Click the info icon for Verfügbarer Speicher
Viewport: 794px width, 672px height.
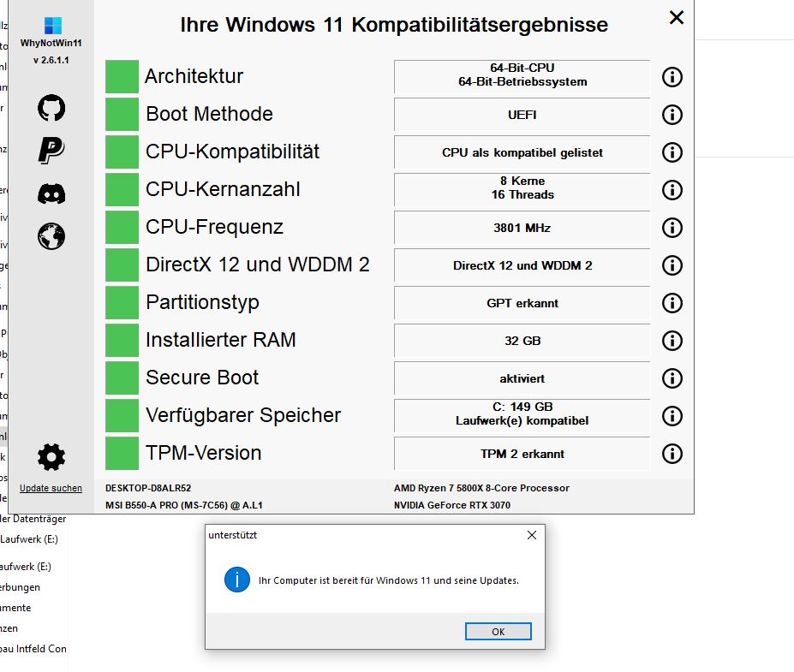click(x=672, y=416)
